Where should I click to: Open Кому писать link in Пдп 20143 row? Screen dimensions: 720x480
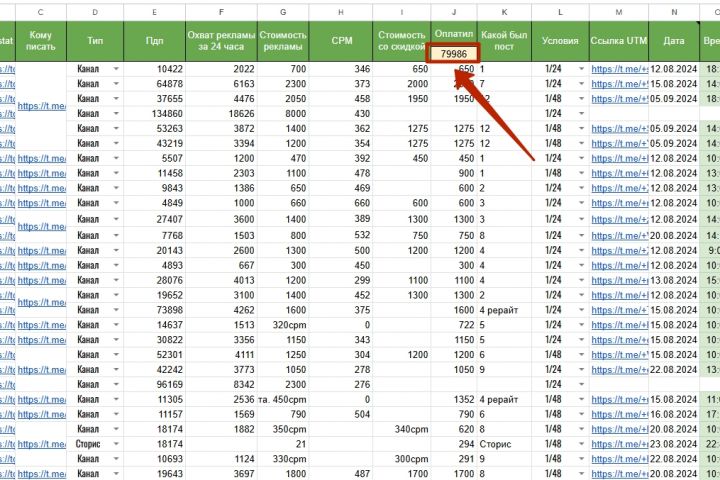[41, 251]
